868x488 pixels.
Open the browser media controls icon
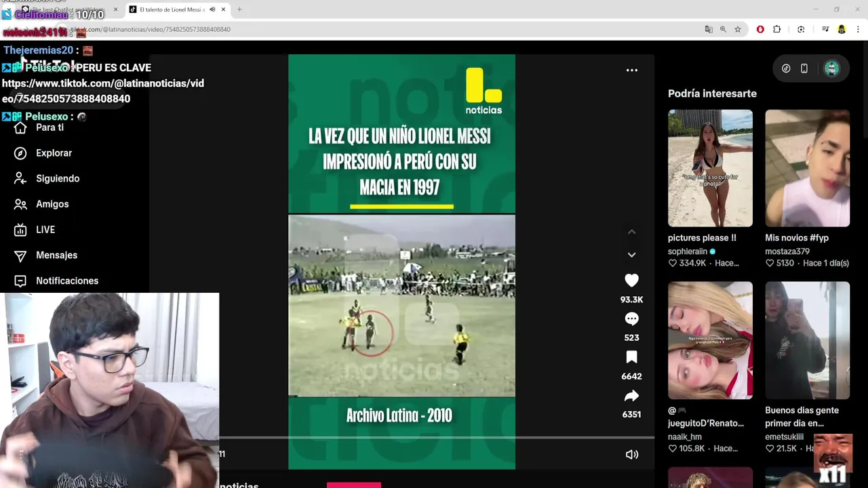[825, 29]
